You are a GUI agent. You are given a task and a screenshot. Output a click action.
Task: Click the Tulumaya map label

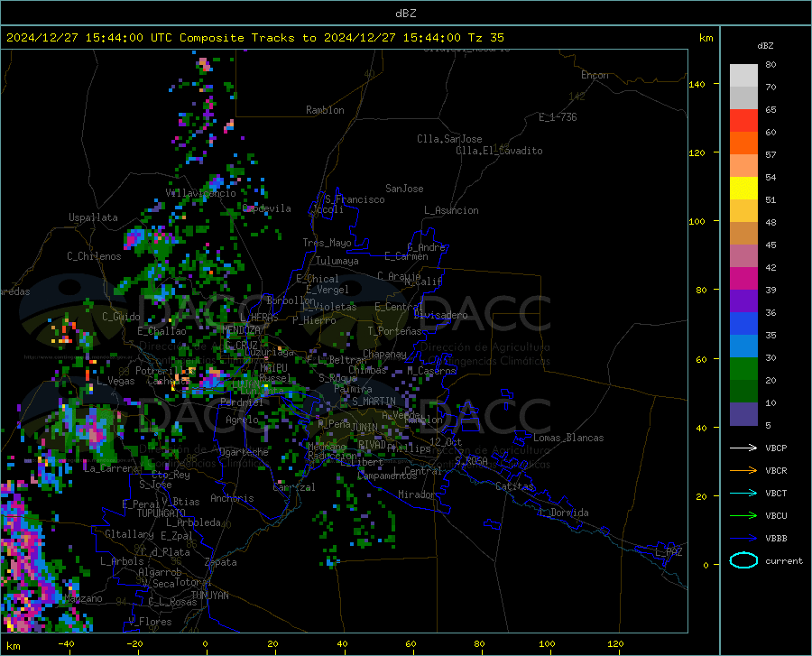(x=337, y=261)
